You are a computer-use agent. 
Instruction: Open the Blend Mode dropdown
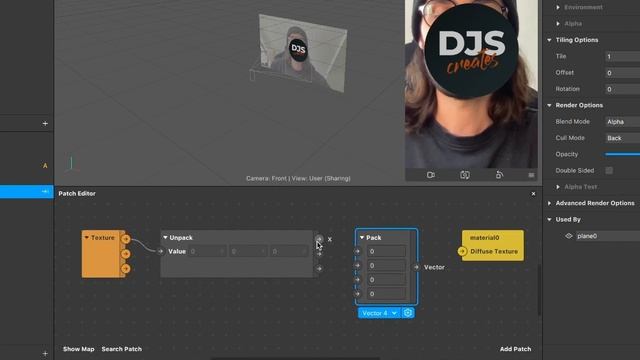click(x=622, y=122)
